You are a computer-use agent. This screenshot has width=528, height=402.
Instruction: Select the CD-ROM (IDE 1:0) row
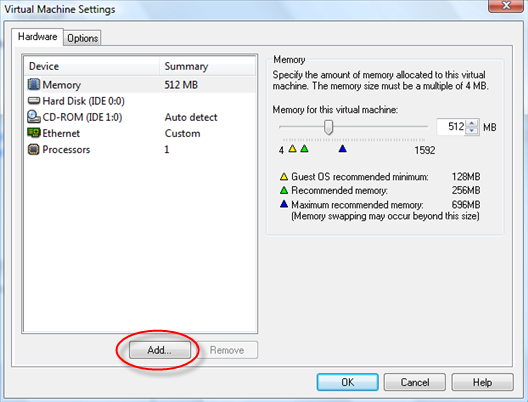coord(140,117)
